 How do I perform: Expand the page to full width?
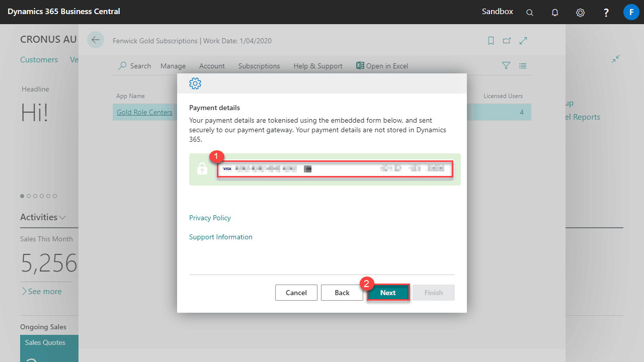point(523,41)
